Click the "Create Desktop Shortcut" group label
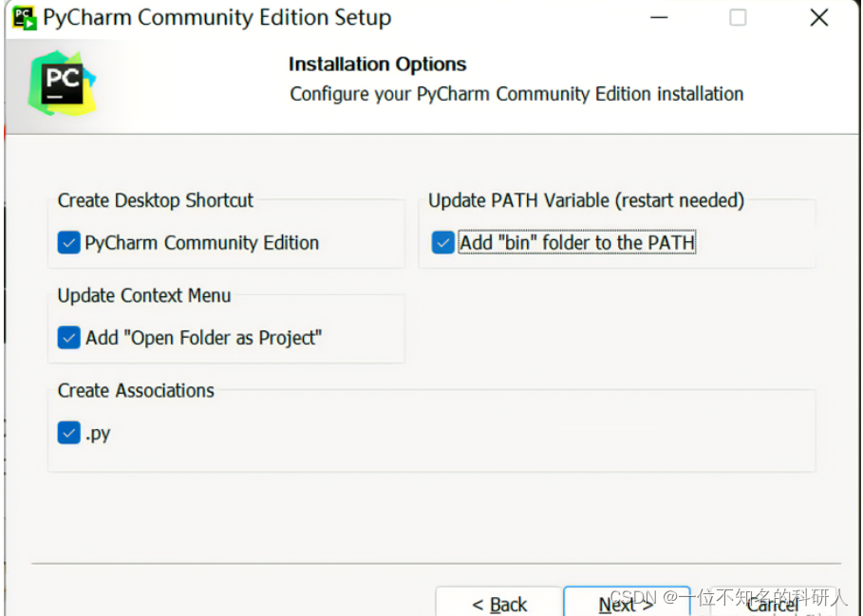863x616 pixels. click(x=155, y=200)
